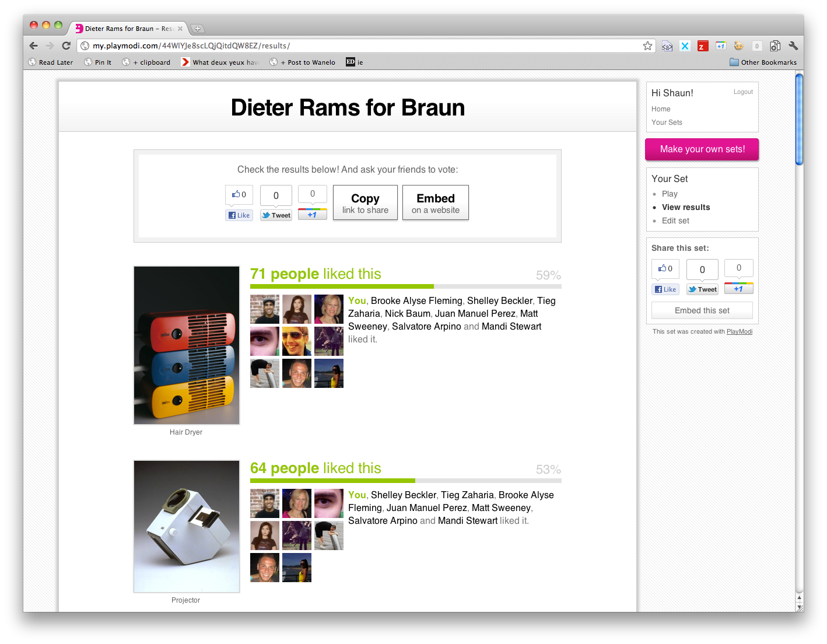Viewport: 827px width, 644px height.
Task: Bookmark page with the star icon
Action: coord(647,45)
